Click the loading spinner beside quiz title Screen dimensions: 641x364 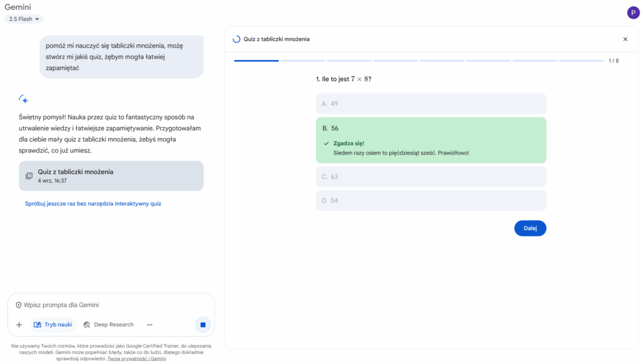[x=236, y=39]
